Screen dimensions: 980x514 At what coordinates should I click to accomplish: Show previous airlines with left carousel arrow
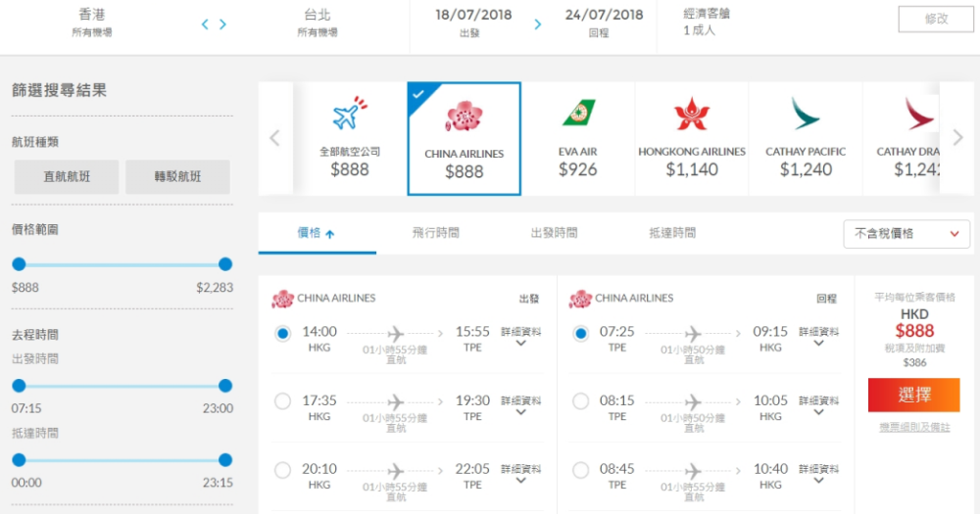point(274,138)
